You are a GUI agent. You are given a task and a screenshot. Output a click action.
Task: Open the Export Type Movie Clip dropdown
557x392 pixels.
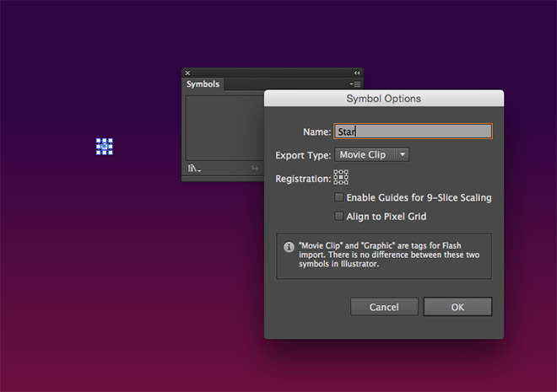pyautogui.click(x=371, y=154)
